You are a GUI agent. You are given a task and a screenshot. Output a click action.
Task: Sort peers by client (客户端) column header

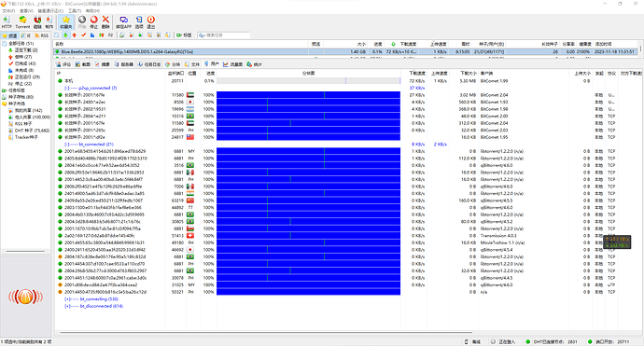486,73
